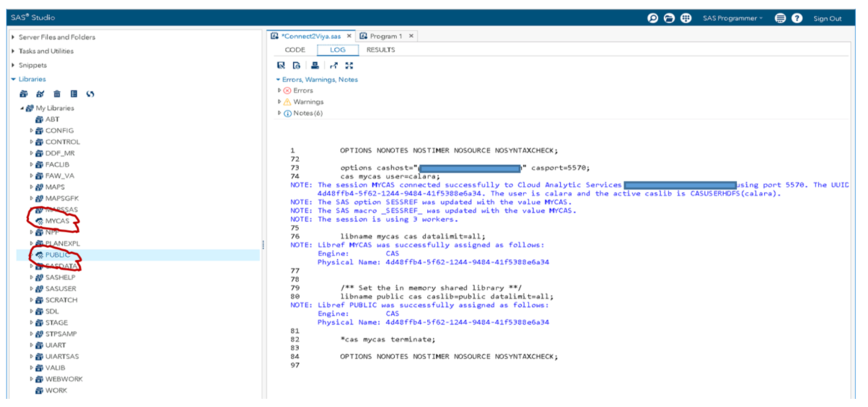Click the Help question mark icon

797,18
